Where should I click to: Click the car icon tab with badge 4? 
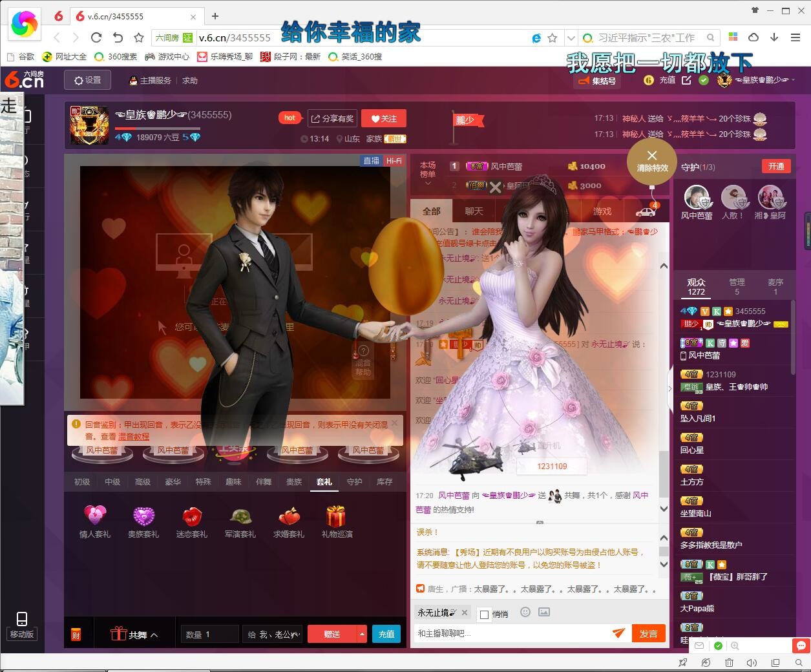[x=646, y=211]
